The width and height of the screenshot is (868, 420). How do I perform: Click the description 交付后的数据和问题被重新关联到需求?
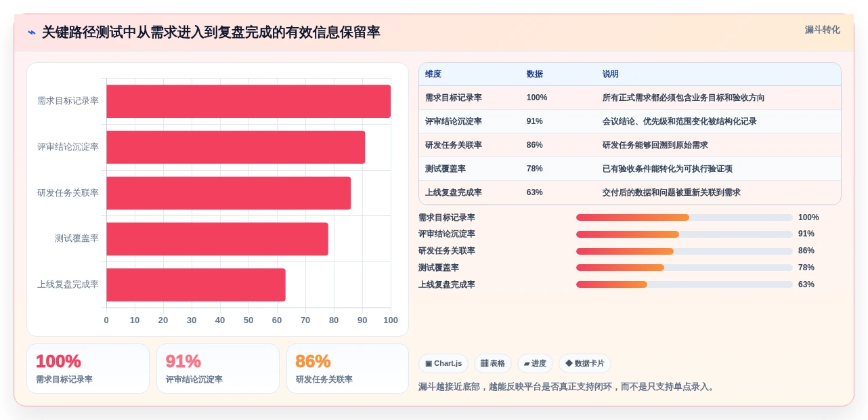point(672,192)
